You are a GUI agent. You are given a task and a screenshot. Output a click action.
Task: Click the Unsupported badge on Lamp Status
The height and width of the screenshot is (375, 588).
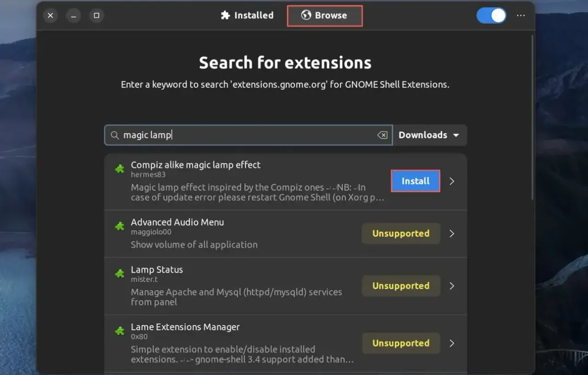[x=401, y=285]
